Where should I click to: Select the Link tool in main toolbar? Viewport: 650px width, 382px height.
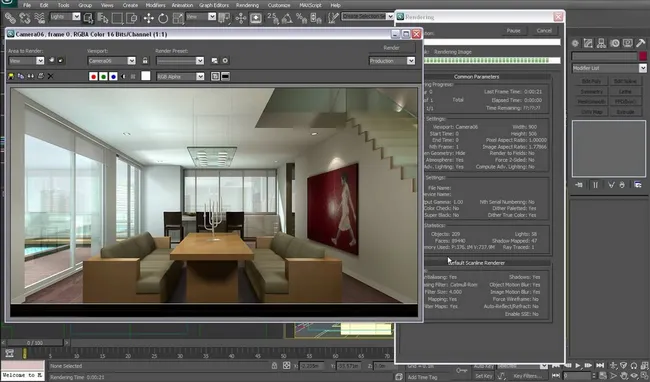click(x=10, y=18)
